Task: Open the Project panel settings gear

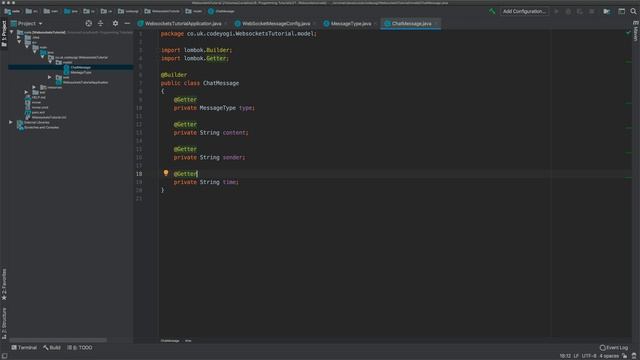Action: 116,24
